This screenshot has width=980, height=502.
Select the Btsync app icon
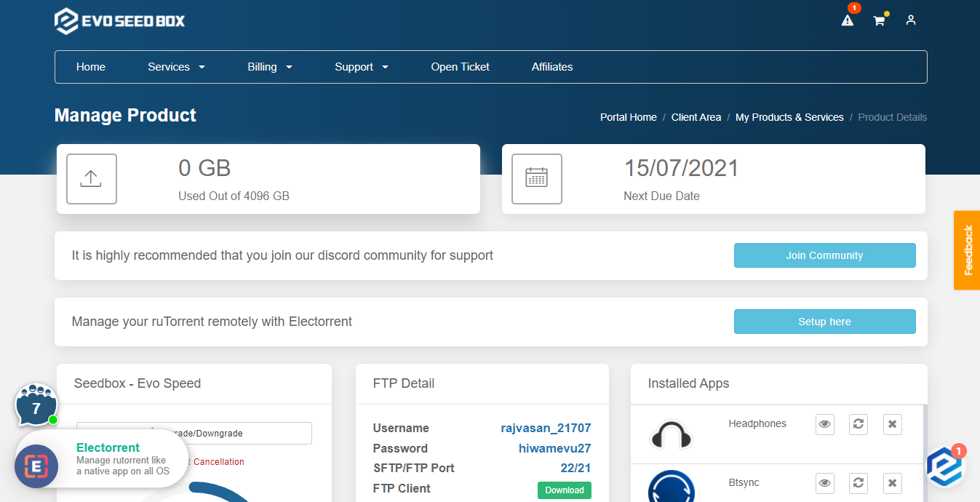[671, 486]
